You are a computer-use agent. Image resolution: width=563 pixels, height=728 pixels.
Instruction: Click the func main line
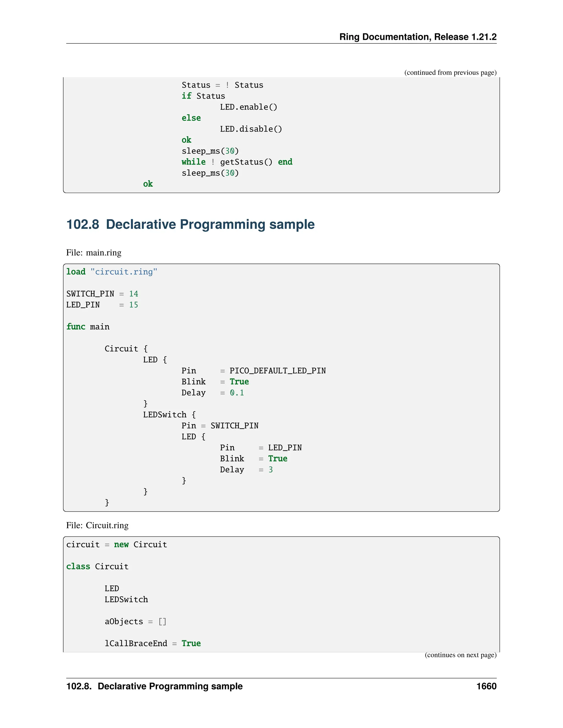[88, 327]
